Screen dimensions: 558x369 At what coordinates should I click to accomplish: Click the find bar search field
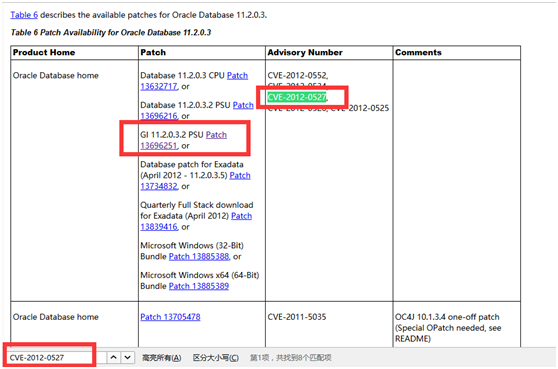[x=55, y=357]
